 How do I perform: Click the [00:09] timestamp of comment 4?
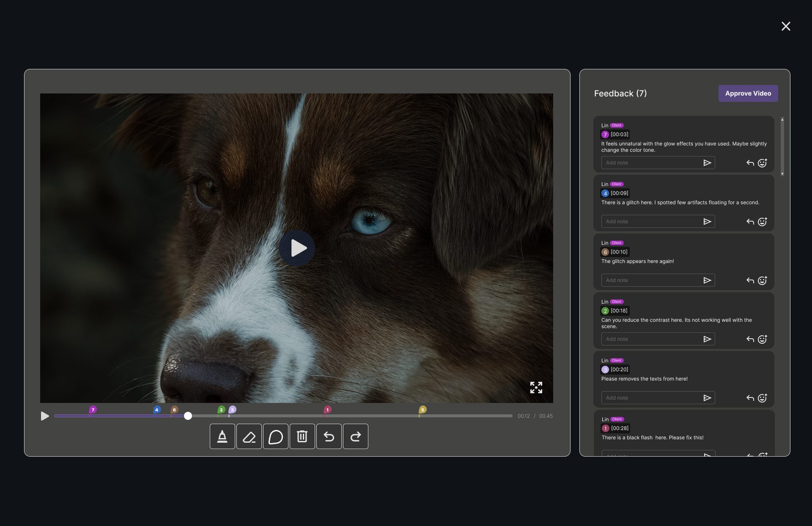[619, 193]
